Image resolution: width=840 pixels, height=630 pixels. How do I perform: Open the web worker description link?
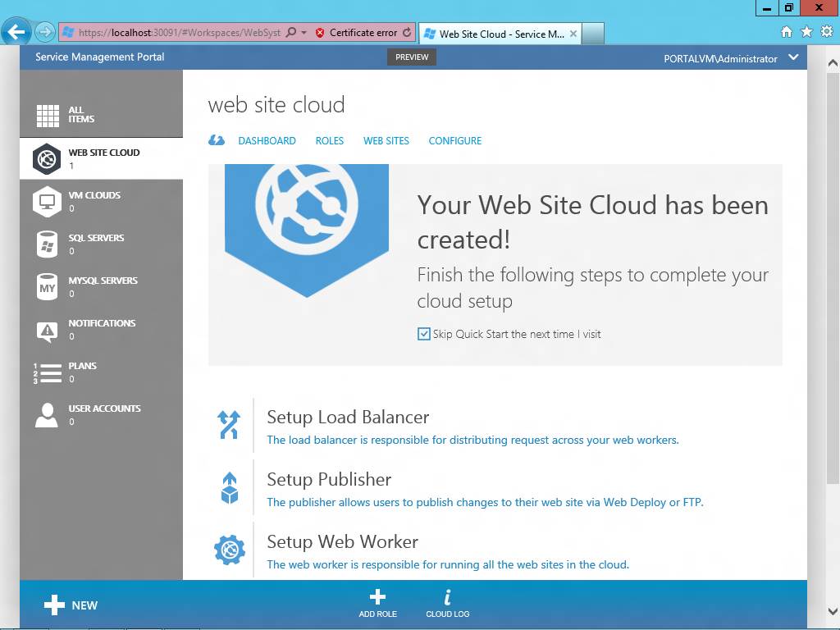pos(448,564)
